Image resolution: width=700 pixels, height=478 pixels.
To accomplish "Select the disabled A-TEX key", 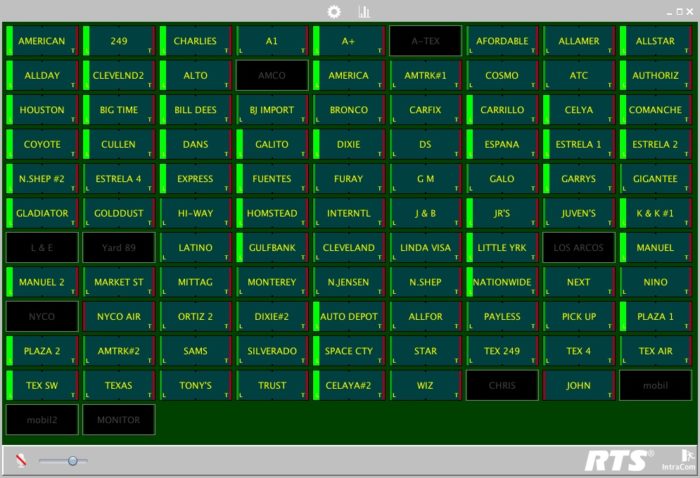I will [425, 41].
